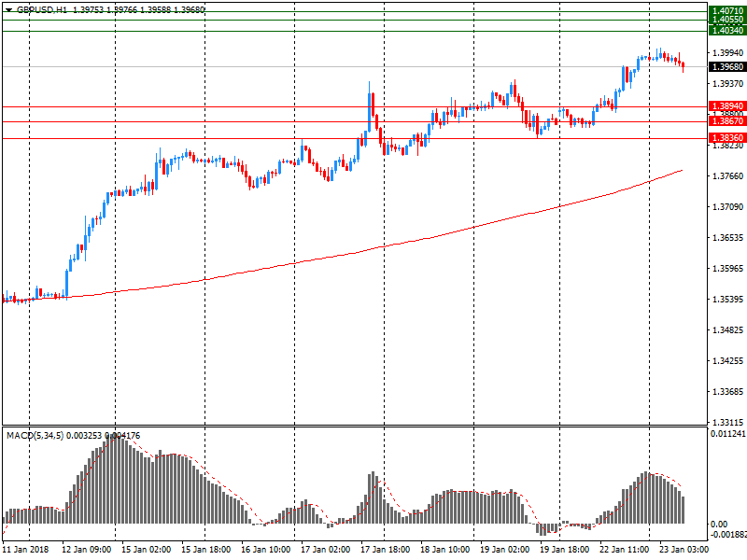The image size is (747, 560).
Task: Click the 18 Jan 10:00 time label
Action: [x=445, y=549]
